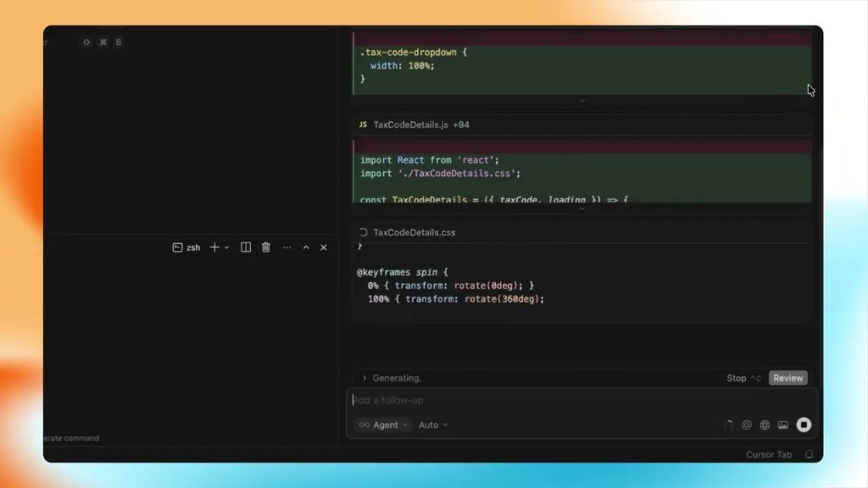
Task: Toggle web search with the globe icon
Action: pyautogui.click(x=764, y=424)
